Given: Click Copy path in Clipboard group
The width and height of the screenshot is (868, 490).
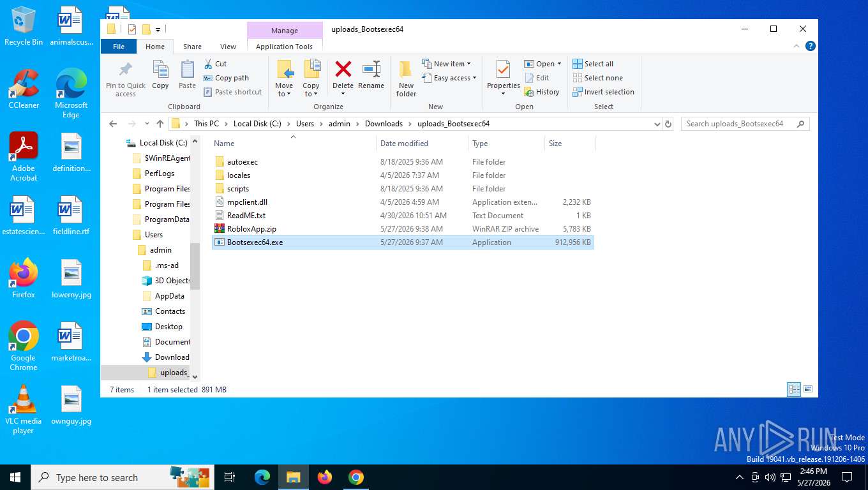Looking at the screenshot, I should 226,78.
